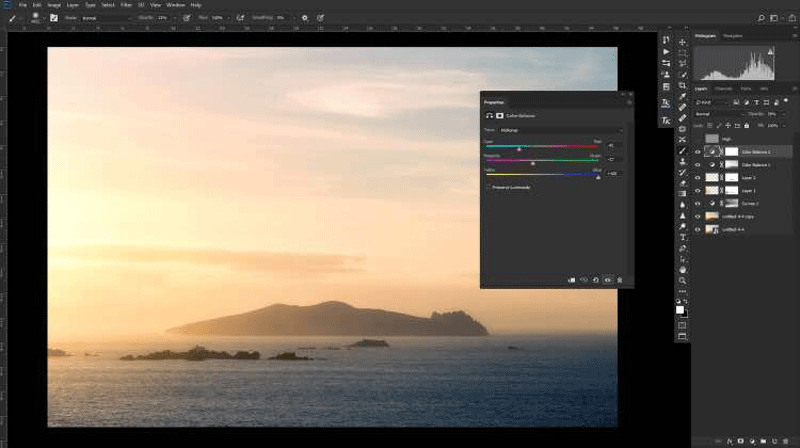
Task: Hide the Layer 1 layer
Action: (697, 190)
